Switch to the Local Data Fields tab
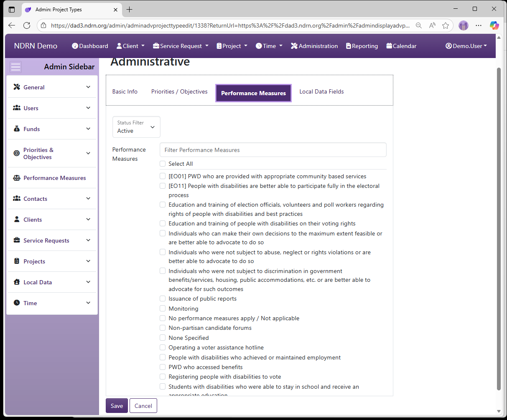The width and height of the screenshot is (507, 420). (321, 91)
